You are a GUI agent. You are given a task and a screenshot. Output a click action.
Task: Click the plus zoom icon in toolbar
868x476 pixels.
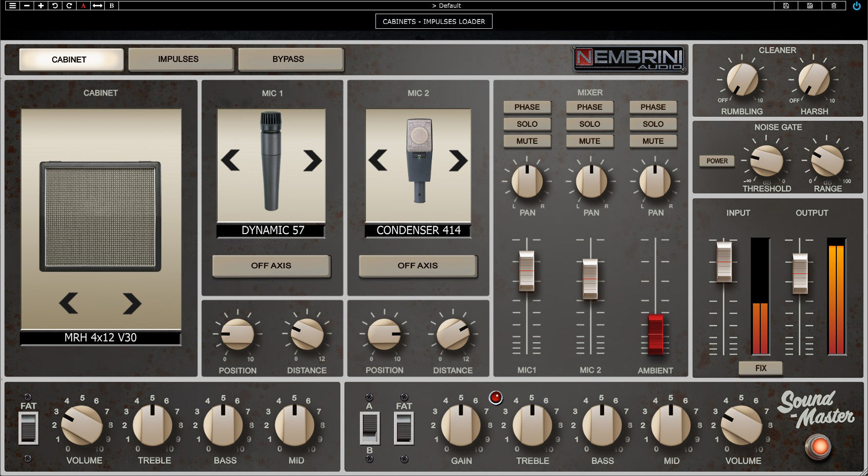[41, 6]
